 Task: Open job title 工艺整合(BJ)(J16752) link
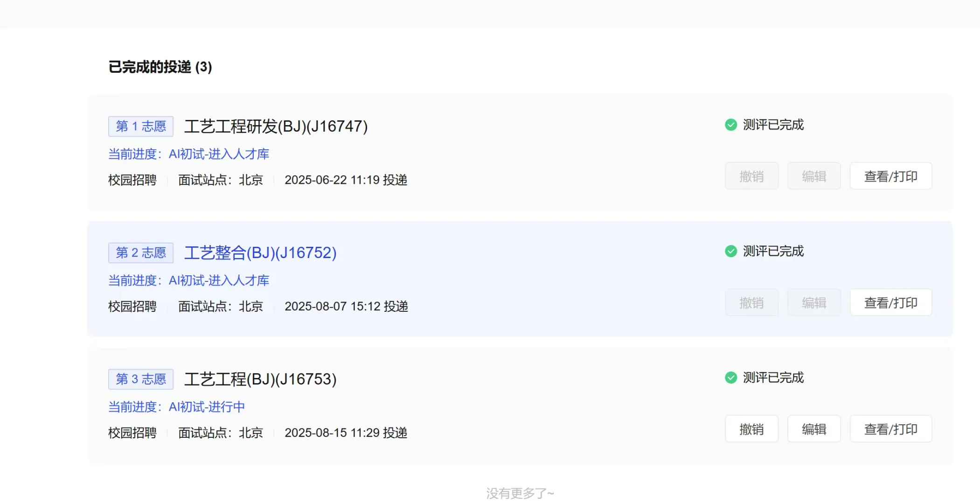(x=260, y=252)
